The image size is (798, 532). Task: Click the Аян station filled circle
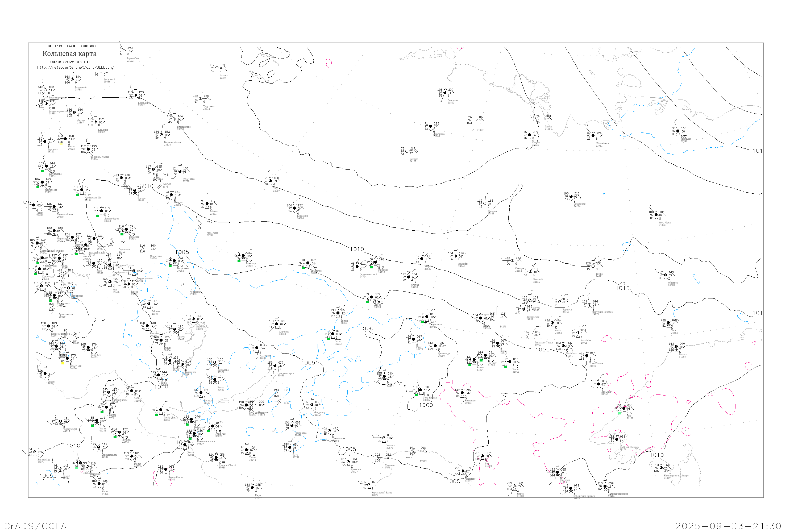click(x=624, y=408)
